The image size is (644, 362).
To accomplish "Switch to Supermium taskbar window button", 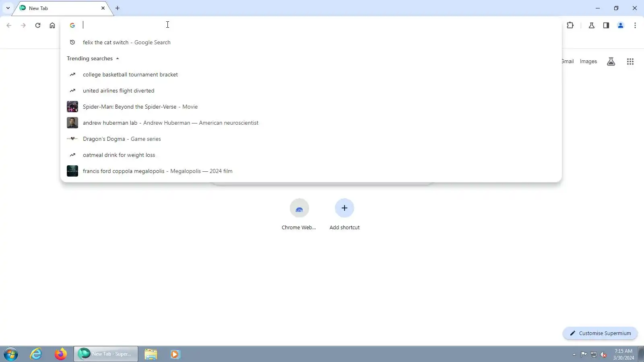I will (106, 354).
